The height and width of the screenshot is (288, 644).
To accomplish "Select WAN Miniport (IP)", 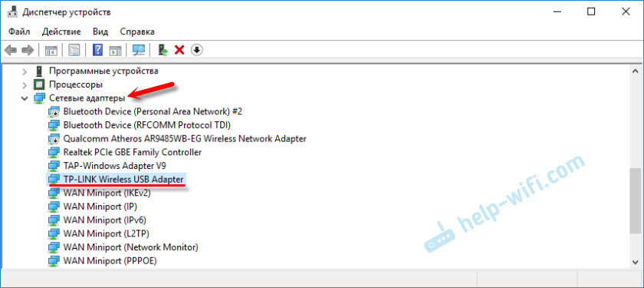I will (x=100, y=207).
